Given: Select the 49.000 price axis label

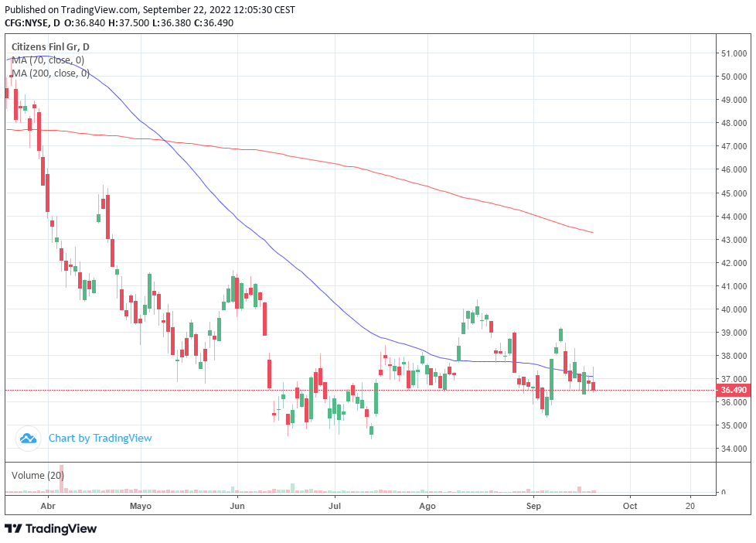Looking at the screenshot, I should point(734,100).
